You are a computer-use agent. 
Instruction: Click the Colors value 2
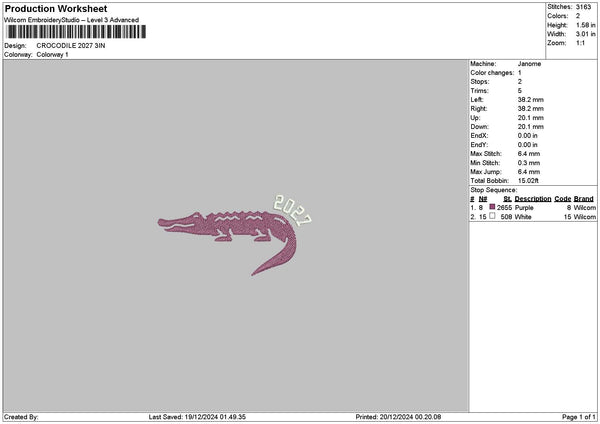(578, 16)
